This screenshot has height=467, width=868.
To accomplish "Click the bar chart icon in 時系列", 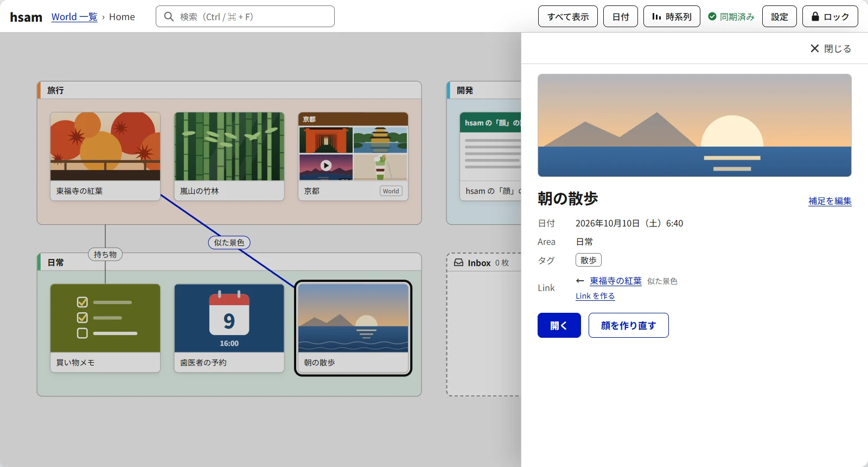I will point(656,16).
